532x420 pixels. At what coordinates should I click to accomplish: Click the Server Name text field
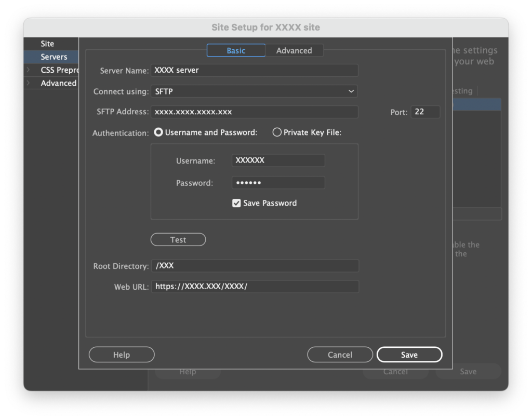pyautogui.click(x=254, y=70)
